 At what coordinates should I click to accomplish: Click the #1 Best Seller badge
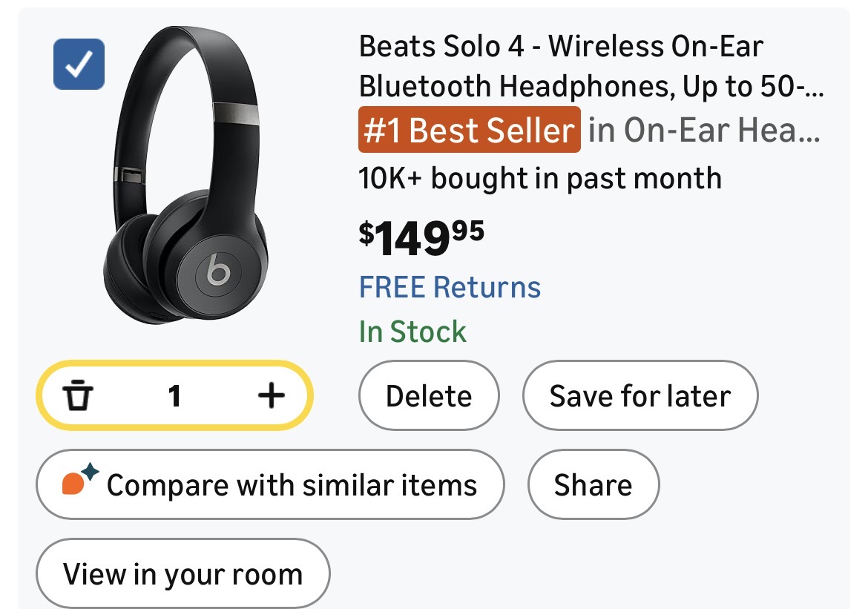[470, 131]
